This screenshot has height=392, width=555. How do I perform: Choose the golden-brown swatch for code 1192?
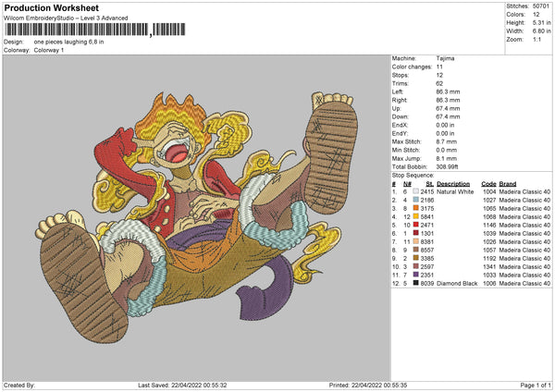[415, 258]
